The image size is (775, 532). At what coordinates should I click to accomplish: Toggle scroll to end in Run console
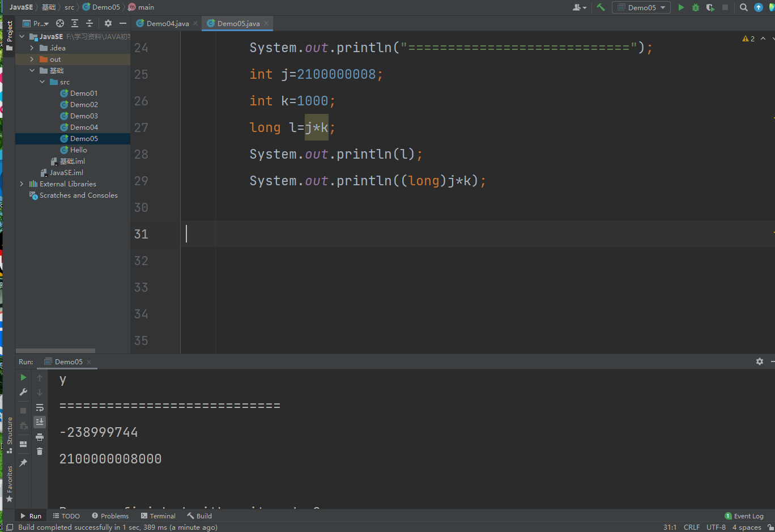pyautogui.click(x=40, y=422)
